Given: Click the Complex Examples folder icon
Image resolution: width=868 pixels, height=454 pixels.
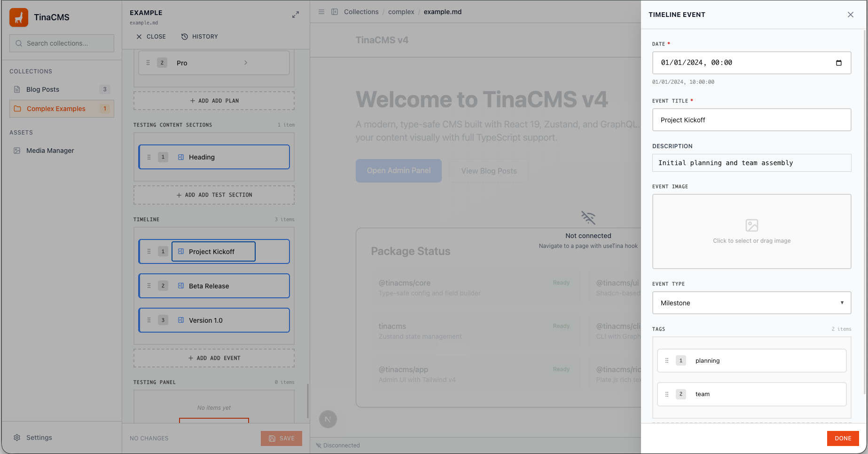Looking at the screenshot, I should pyautogui.click(x=17, y=109).
